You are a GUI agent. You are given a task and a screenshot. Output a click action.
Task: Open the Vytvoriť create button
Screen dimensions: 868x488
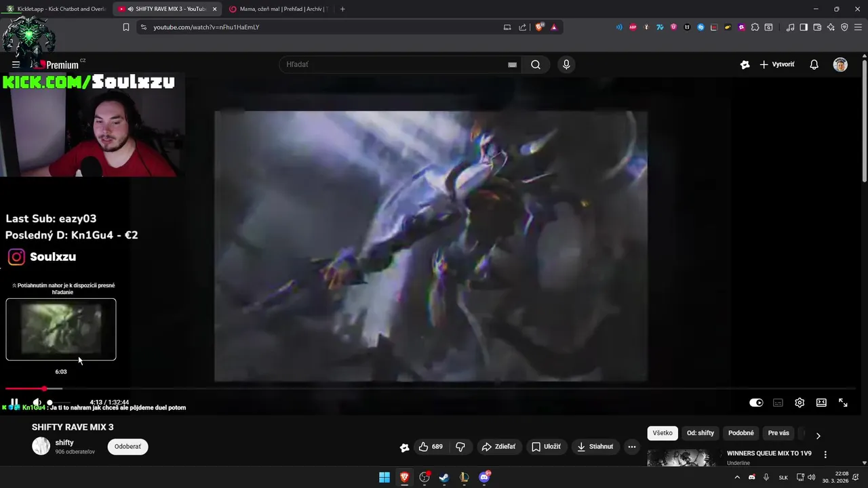(777, 64)
